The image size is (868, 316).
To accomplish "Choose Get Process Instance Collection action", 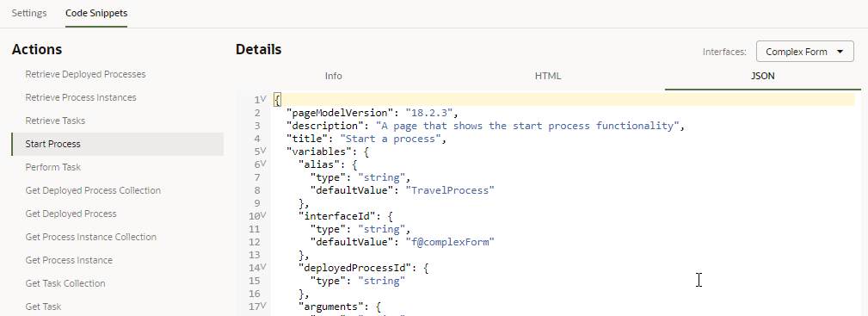I will pos(91,237).
